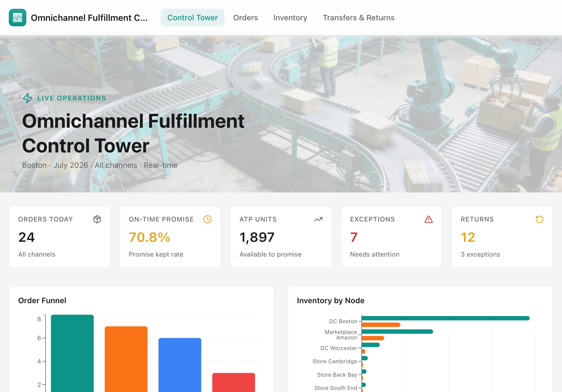Image resolution: width=562 pixels, height=392 pixels.
Task: Click the trending arrow icon on ATP Units
Action: click(x=318, y=219)
